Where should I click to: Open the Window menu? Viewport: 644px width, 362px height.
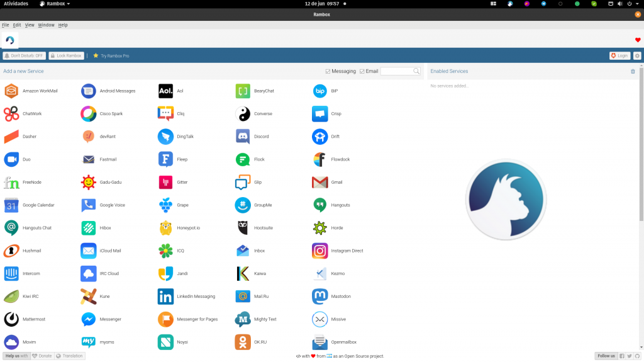pos(47,25)
